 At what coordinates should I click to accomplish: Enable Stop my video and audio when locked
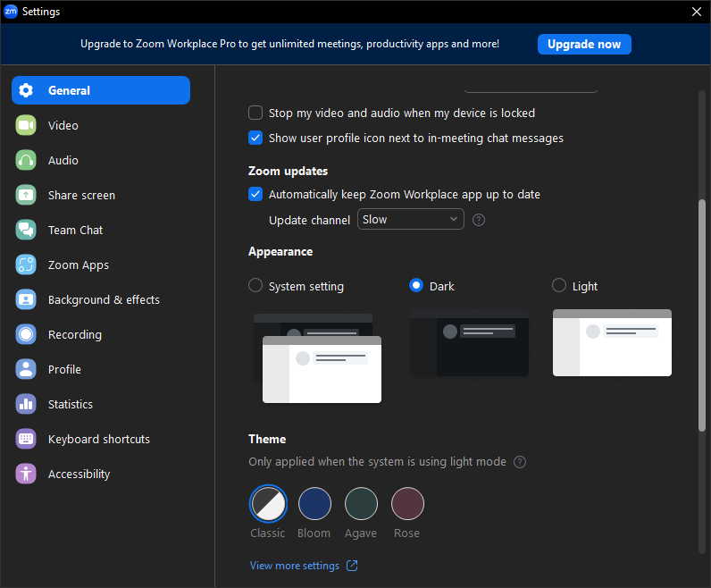click(x=255, y=113)
